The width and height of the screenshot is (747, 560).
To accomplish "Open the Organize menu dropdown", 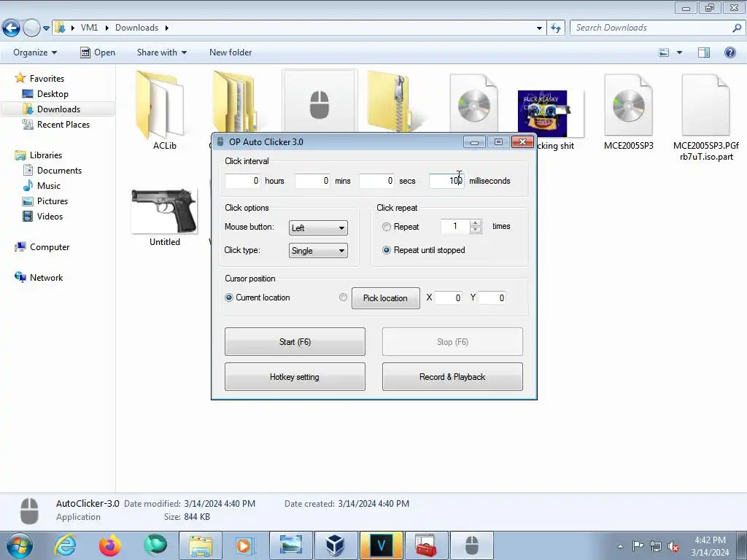I will pyautogui.click(x=35, y=52).
